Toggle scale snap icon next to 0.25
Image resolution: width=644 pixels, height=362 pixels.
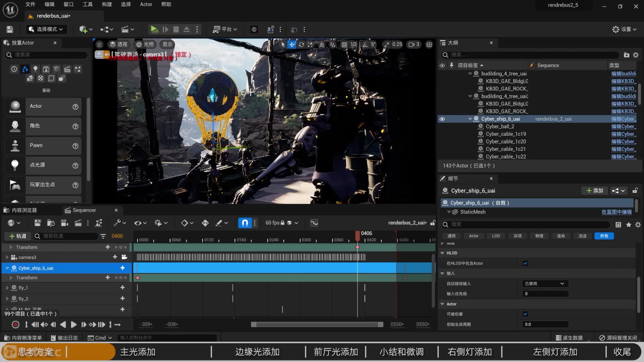tap(387, 45)
